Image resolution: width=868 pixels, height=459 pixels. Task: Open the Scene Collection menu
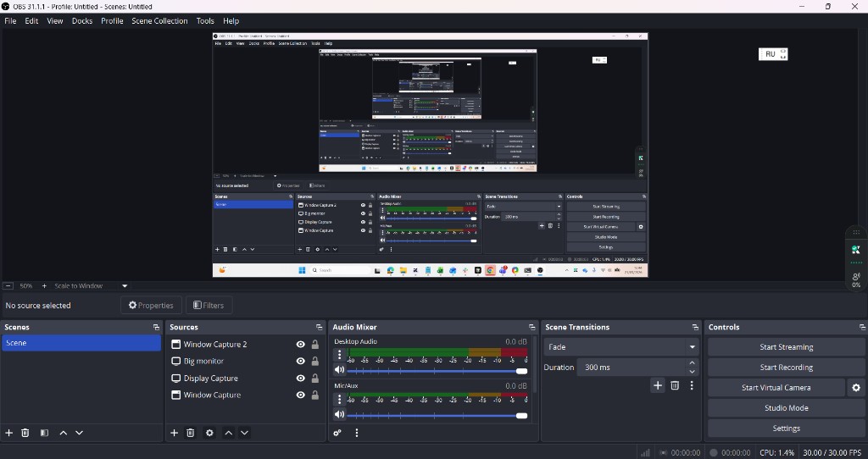click(159, 20)
